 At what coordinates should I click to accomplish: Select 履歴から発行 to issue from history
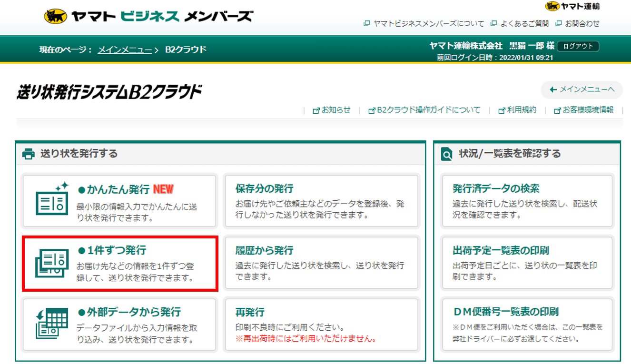(x=321, y=262)
